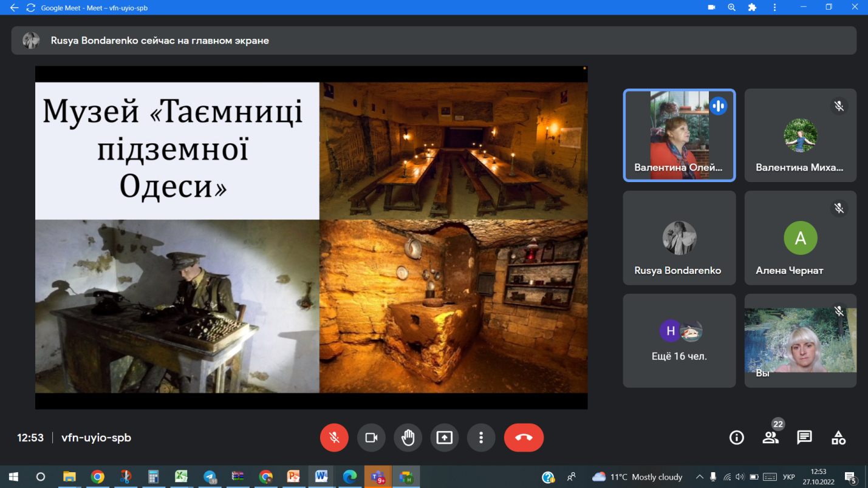
Task: Open the three-dot more options menu
Action: 481,438
